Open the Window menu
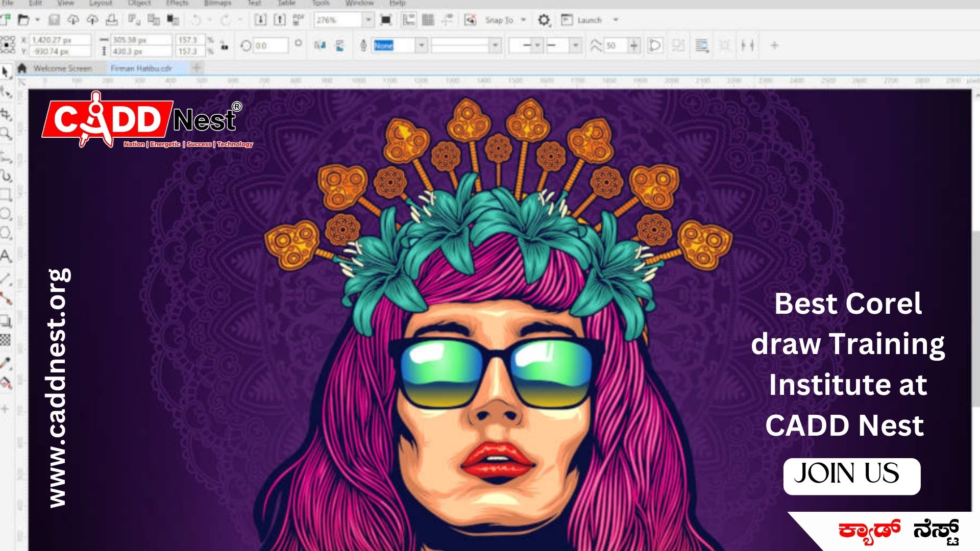The width and height of the screenshot is (980, 551). click(360, 3)
